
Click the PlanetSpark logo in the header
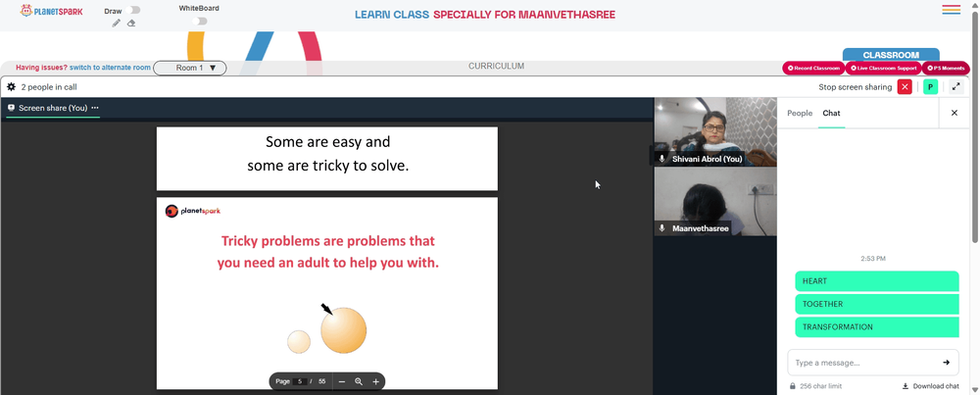pyautogui.click(x=51, y=11)
